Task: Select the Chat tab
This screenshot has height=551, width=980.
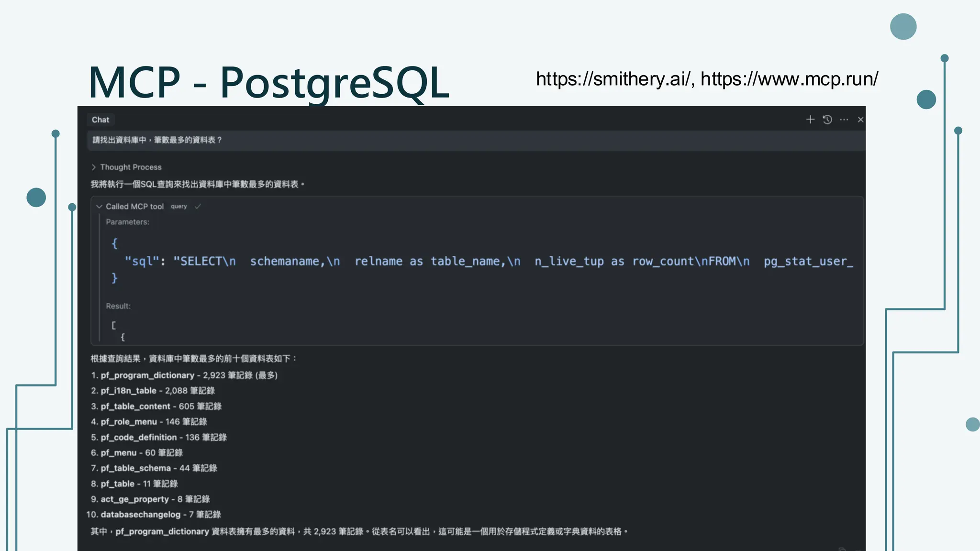Action: tap(100, 120)
